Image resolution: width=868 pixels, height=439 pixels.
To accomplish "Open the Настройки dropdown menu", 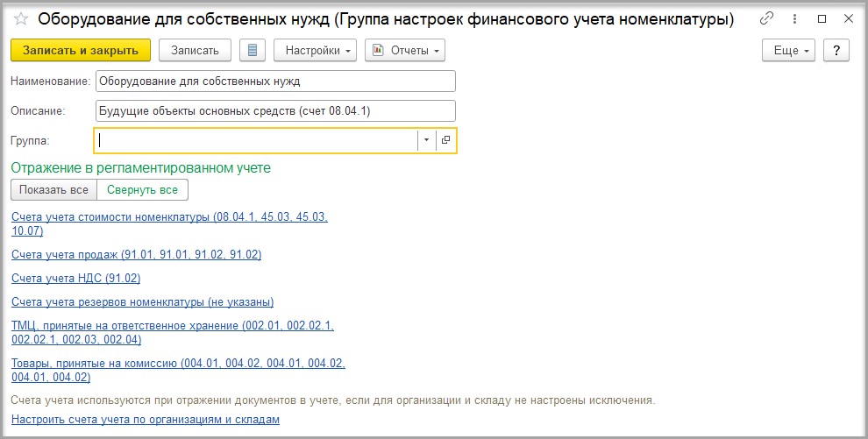I will 315,50.
